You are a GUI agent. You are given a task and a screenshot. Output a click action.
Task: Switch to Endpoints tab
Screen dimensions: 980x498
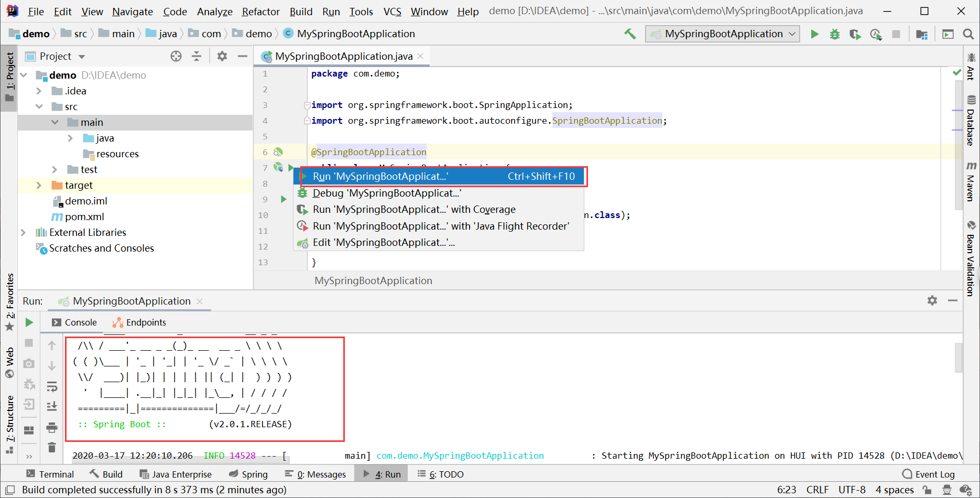click(x=139, y=322)
